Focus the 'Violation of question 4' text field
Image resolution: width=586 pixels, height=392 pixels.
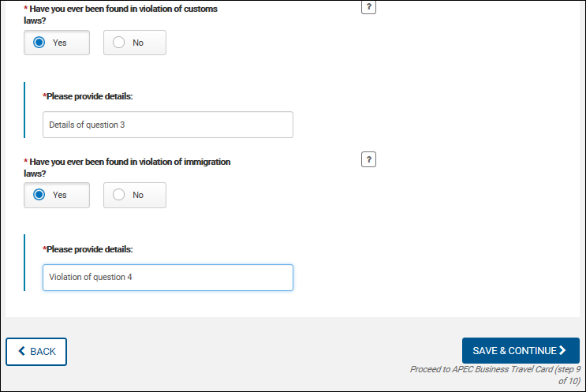[167, 277]
